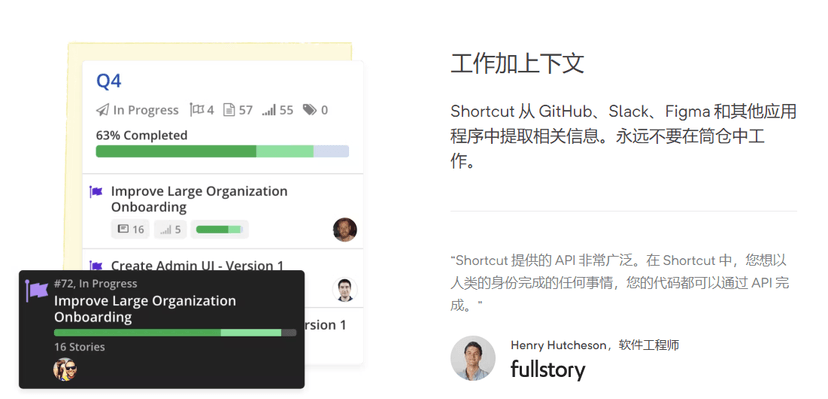Open the Create Admin UI - Version 1 epic

point(197,265)
